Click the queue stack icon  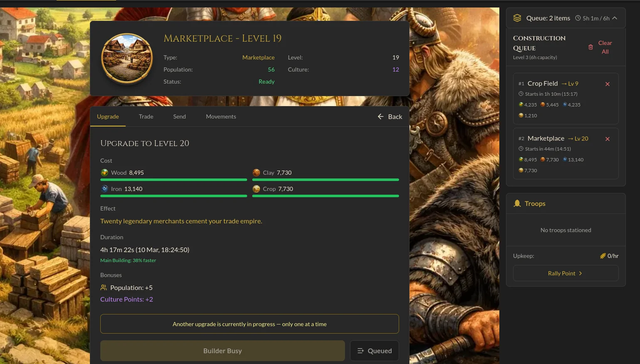(517, 18)
